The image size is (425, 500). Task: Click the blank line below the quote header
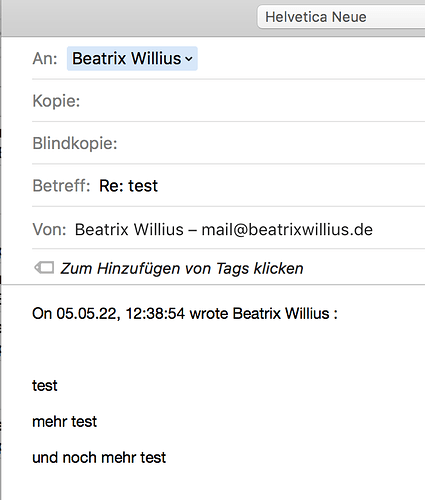tap(213, 349)
